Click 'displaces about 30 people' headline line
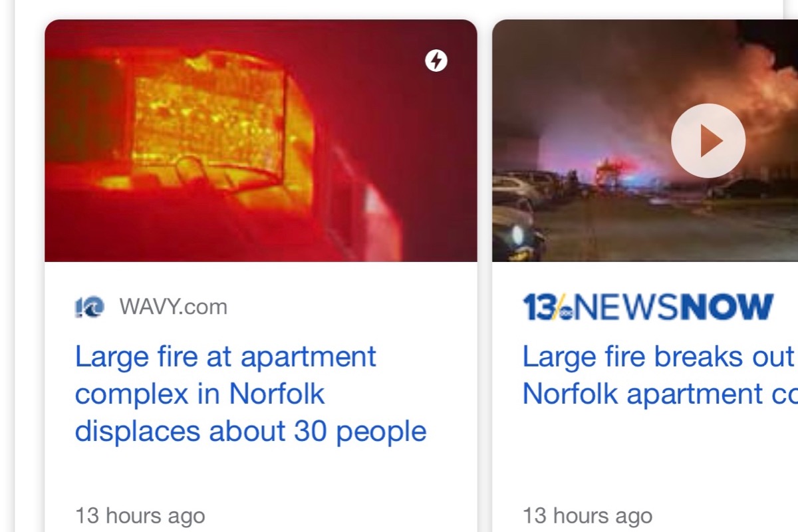Screen dimensions: 798x532 251,432
